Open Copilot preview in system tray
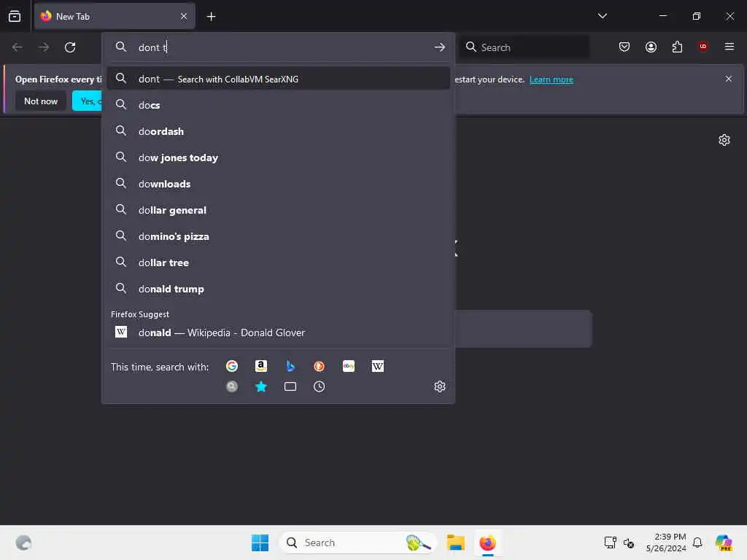The height and width of the screenshot is (560, 747). (723, 542)
